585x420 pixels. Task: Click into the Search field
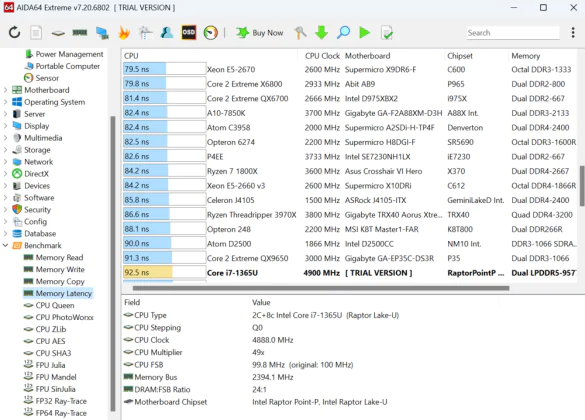(x=513, y=33)
